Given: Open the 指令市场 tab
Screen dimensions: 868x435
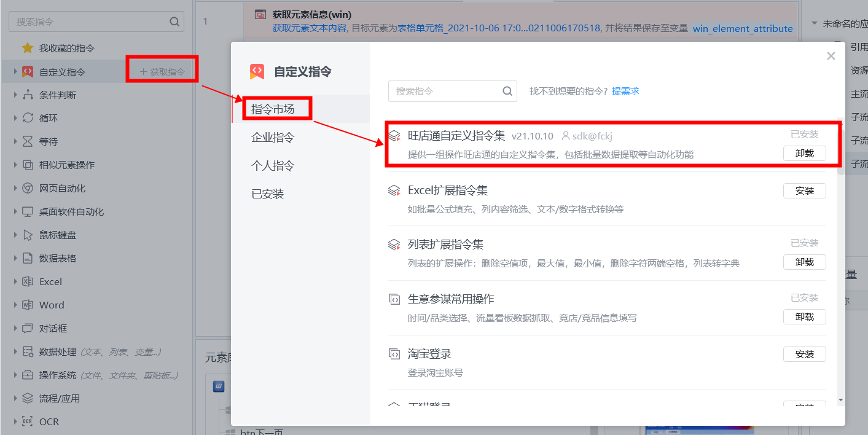Looking at the screenshot, I should pyautogui.click(x=300, y=109).
